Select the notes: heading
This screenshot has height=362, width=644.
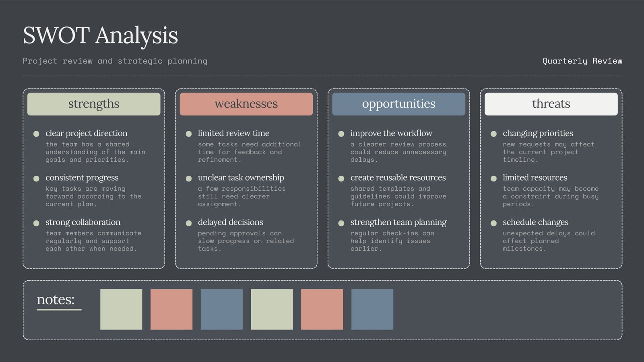pos(56,299)
